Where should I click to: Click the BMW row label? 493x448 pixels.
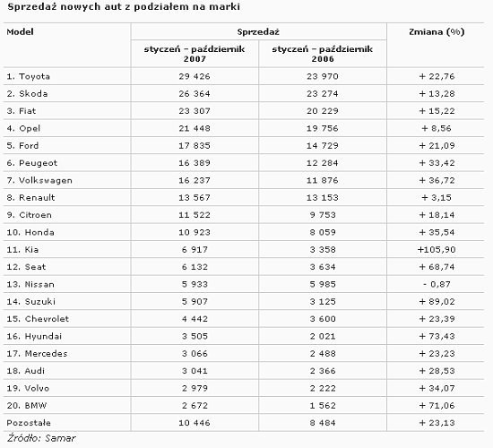point(27,406)
